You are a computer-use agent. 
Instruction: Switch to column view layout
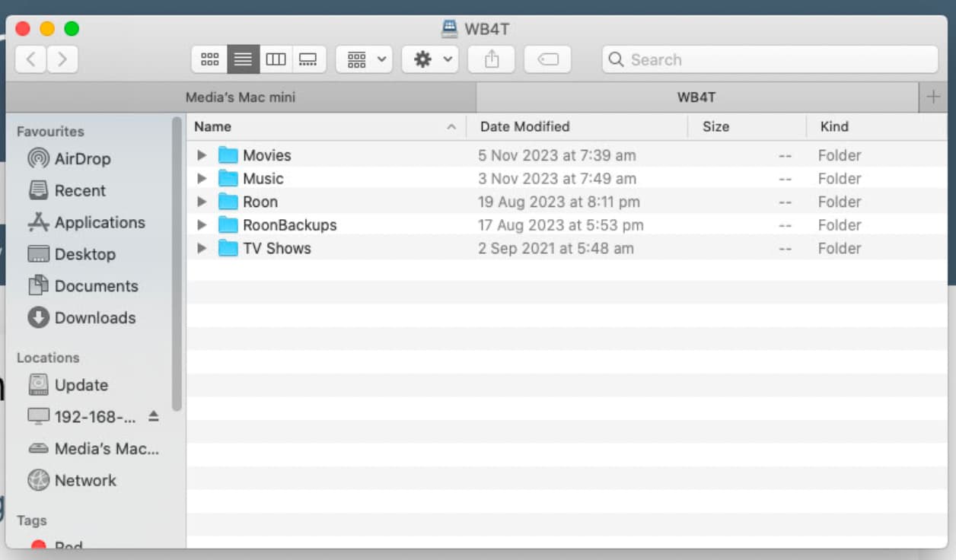pos(276,59)
